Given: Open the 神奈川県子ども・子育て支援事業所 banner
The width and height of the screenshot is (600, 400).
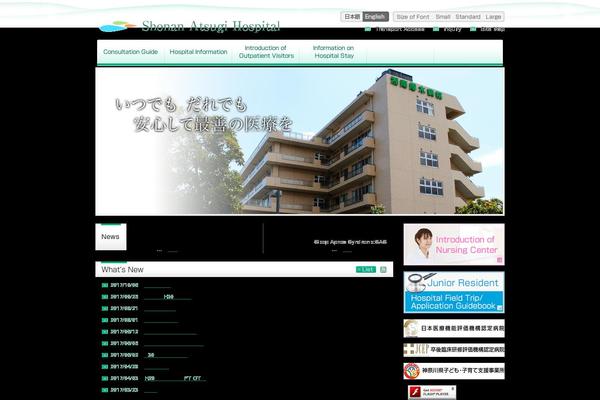Looking at the screenshot, I should [454, 371].
